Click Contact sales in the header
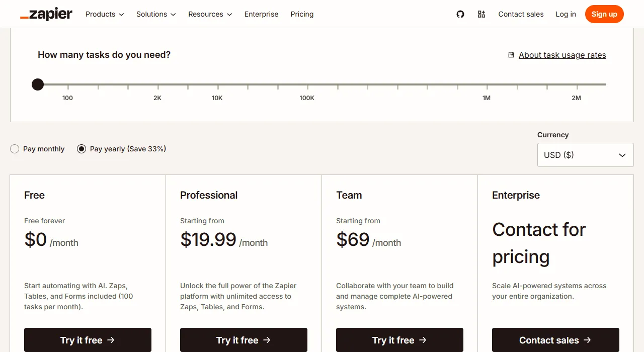 [521, 14]
